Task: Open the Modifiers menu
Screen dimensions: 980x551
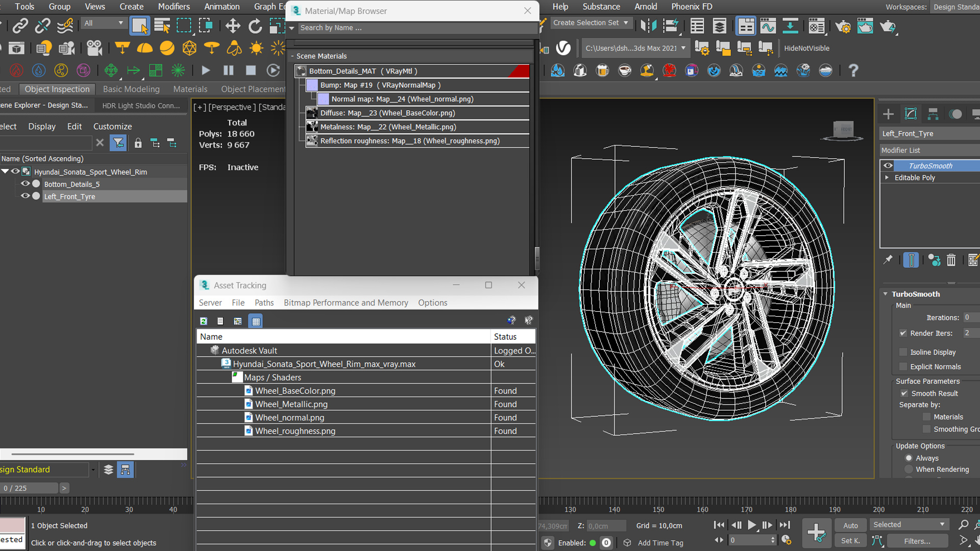Action: pyautogui.click(x=174, y=7)
